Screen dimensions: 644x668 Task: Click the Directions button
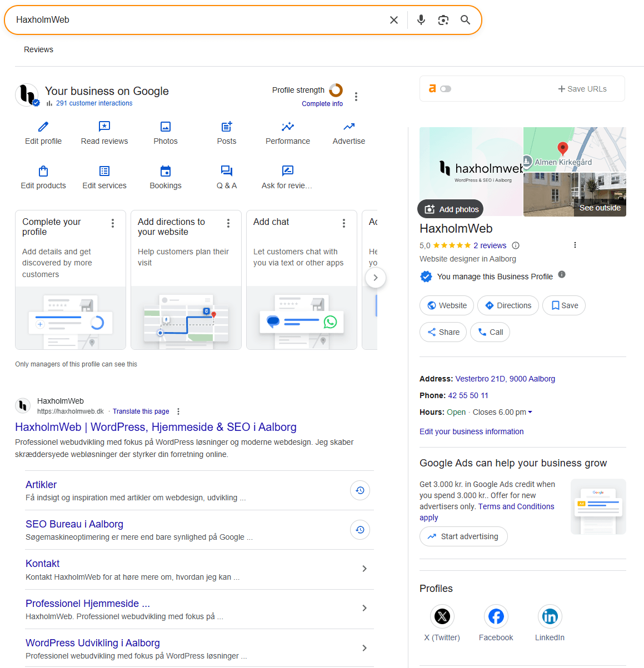pyautogui.click(x=507, y=305)
